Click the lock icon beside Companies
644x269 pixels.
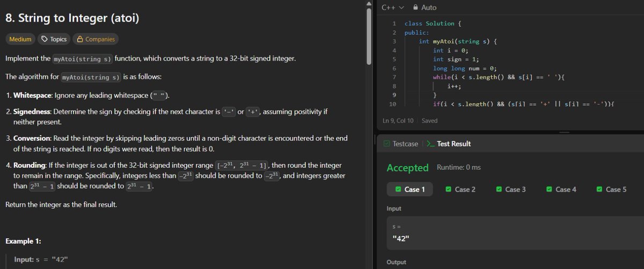80,39
